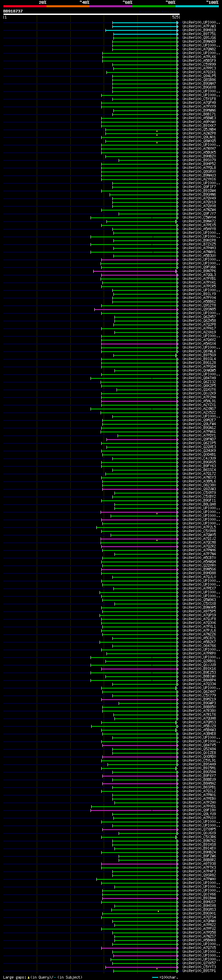Click the white query sequence ruler bar
This screenshot has height=980, width=222.
[92, 14]
